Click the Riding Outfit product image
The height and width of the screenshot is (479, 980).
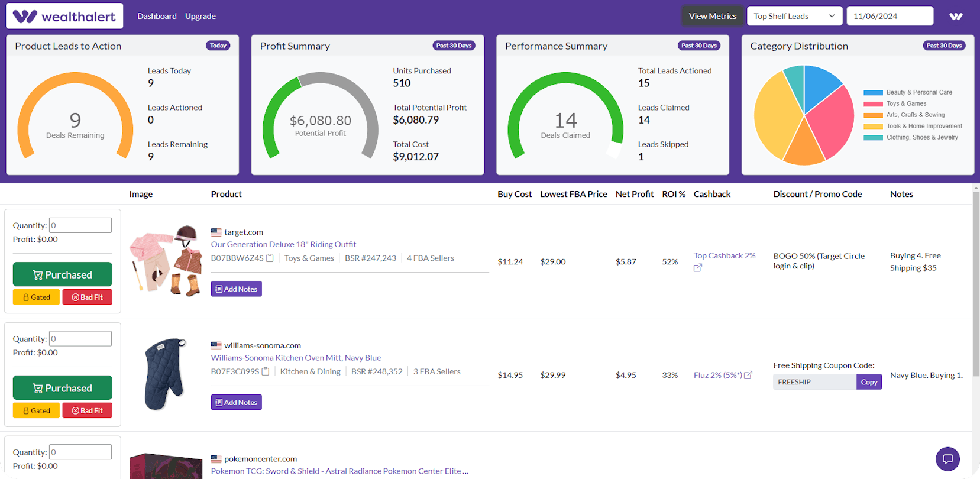point(167,261)
